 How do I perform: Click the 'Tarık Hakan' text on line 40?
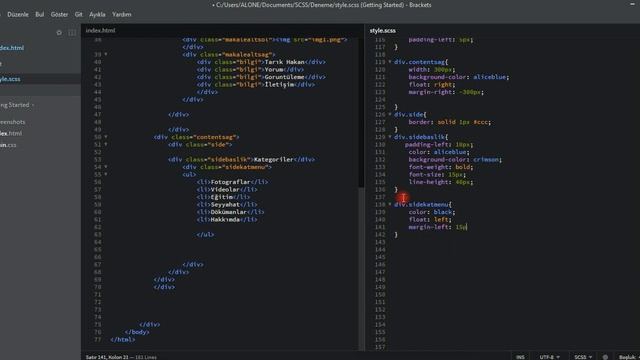point(284,62)
